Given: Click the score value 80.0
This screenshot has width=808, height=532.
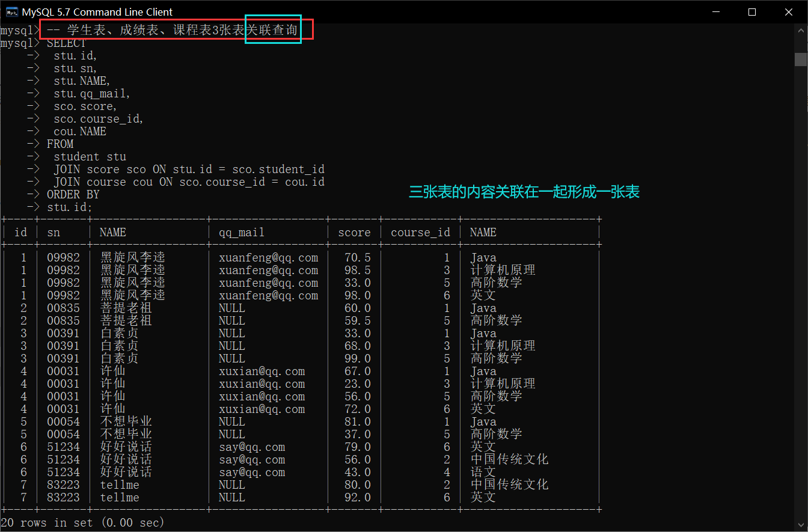Looking at the screenshot, I should coord(358,485).
